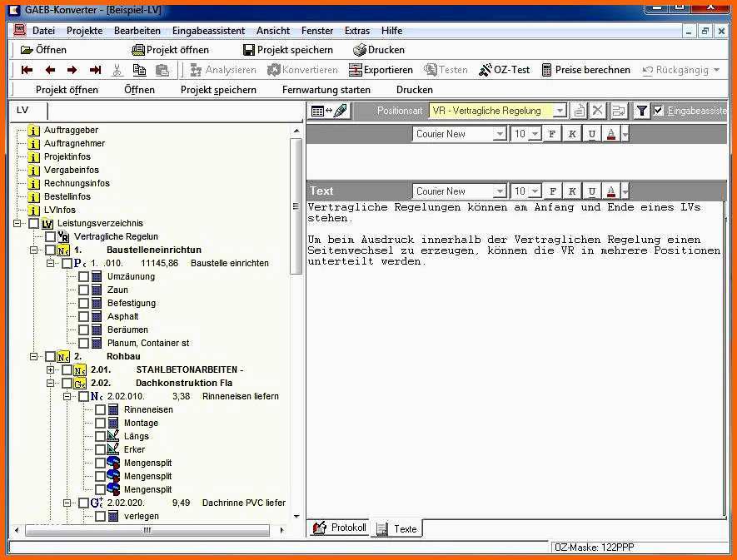This screenshot has height=560, width=737.
Task: Open the Datei menu
Action: [x=43, y=31]
